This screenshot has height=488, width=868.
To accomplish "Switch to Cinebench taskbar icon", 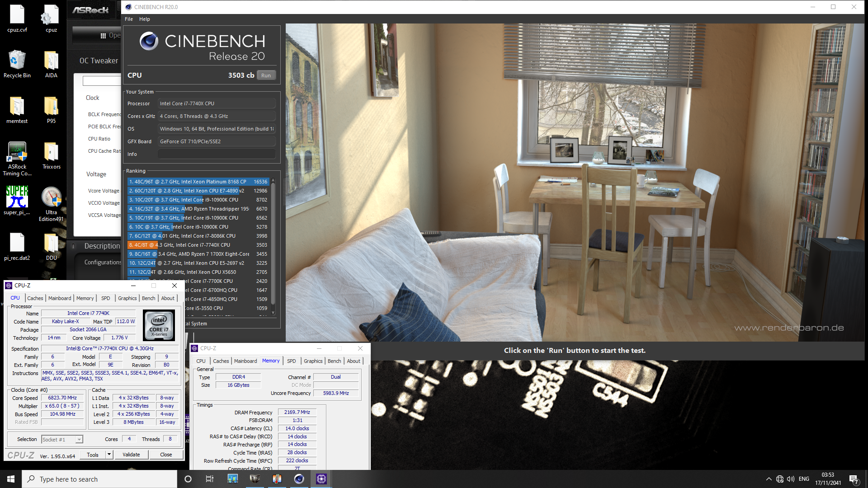I will [x=299, y=479].
